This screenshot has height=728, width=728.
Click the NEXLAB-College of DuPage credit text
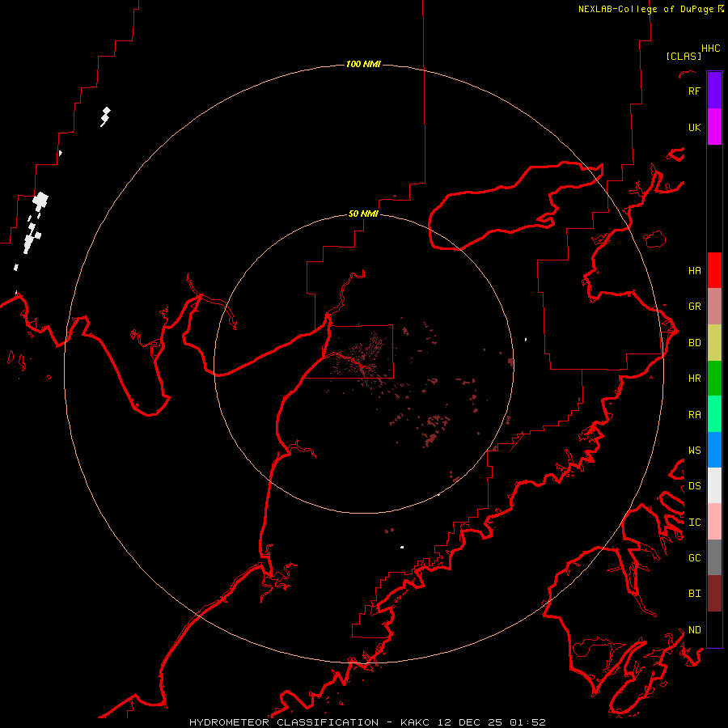click(650, 9)
